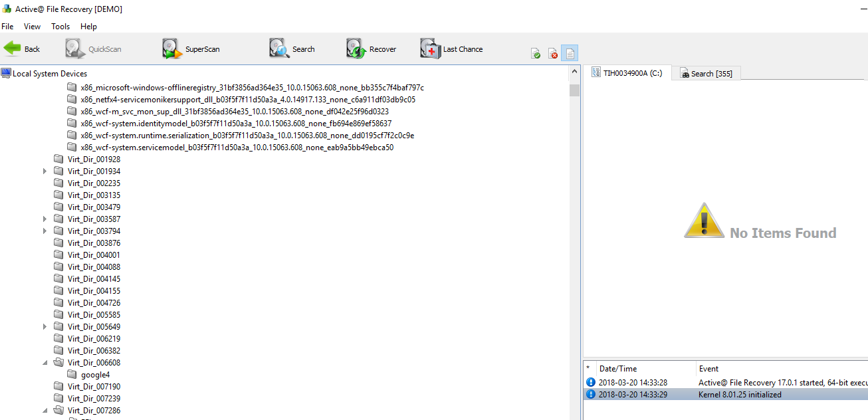Select the 'Kernel 8.01.25 initialized' log entry
Viewport: 868px width, 420px height.
click(x=726, y=394)
